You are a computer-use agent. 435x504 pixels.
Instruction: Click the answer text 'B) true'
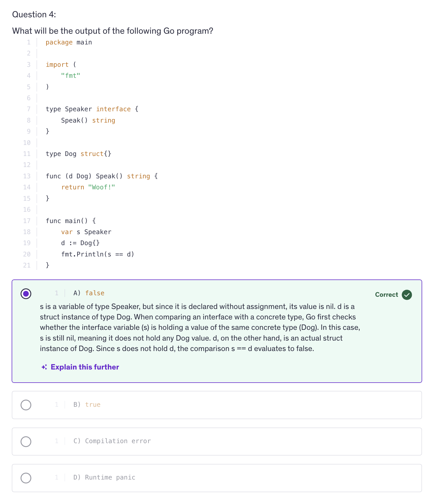87,405
